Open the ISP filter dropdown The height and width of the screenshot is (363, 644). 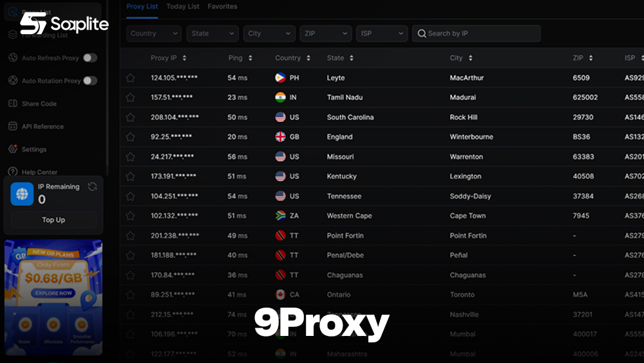pyautogui.click(x=382, y=34)
